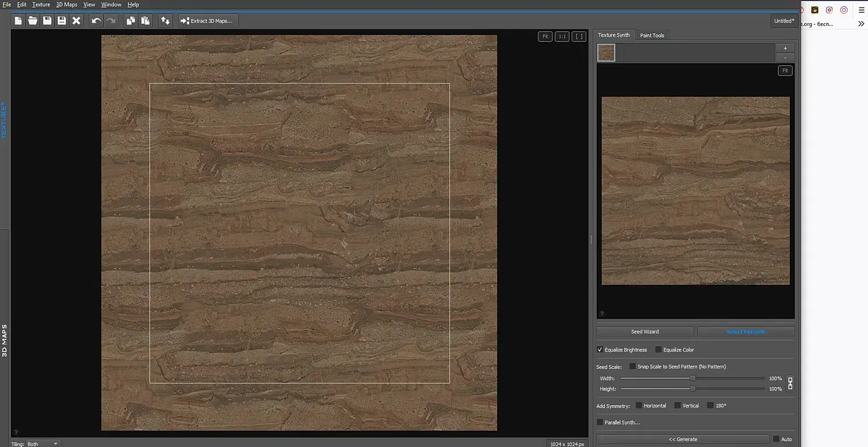Toggle the chain link for width and height
Screen dimensions: 868x447
click(x=790, y=383)
